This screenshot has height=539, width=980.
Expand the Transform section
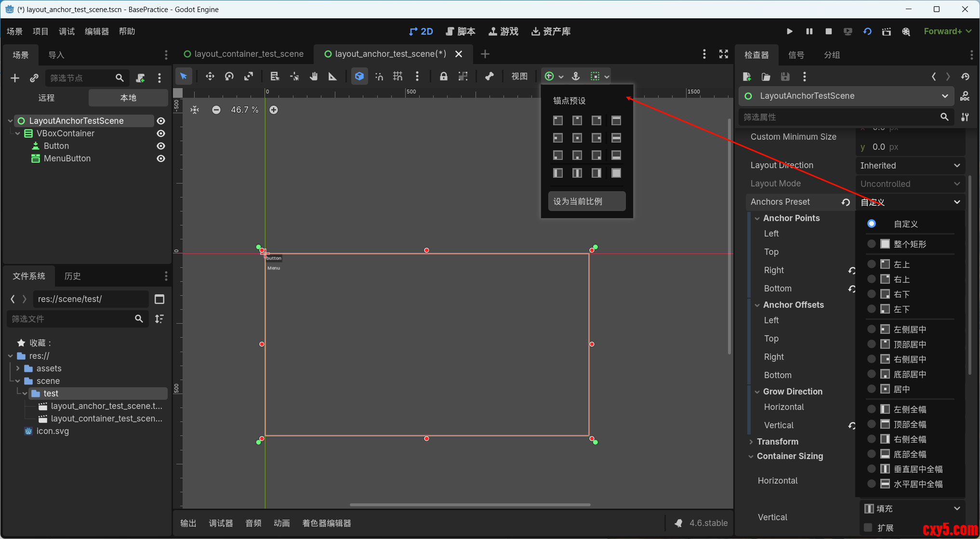point(777,442)
